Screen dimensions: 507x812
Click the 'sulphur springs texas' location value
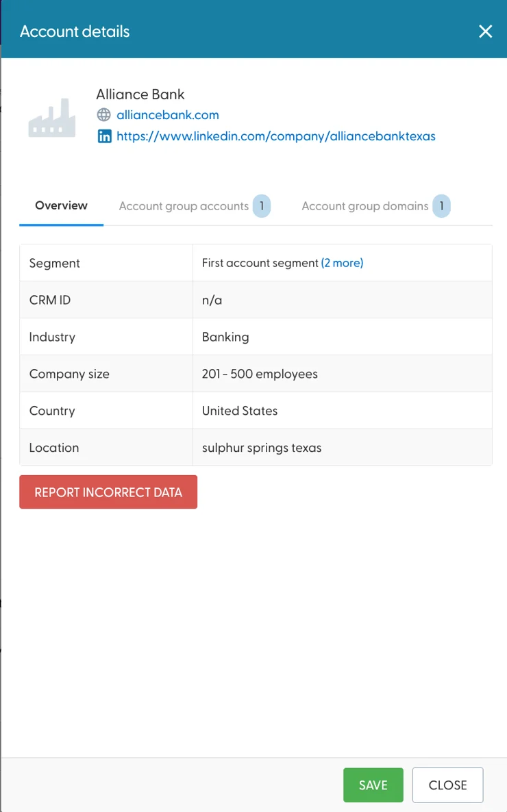pyautogui.click(x=262, y=448)
